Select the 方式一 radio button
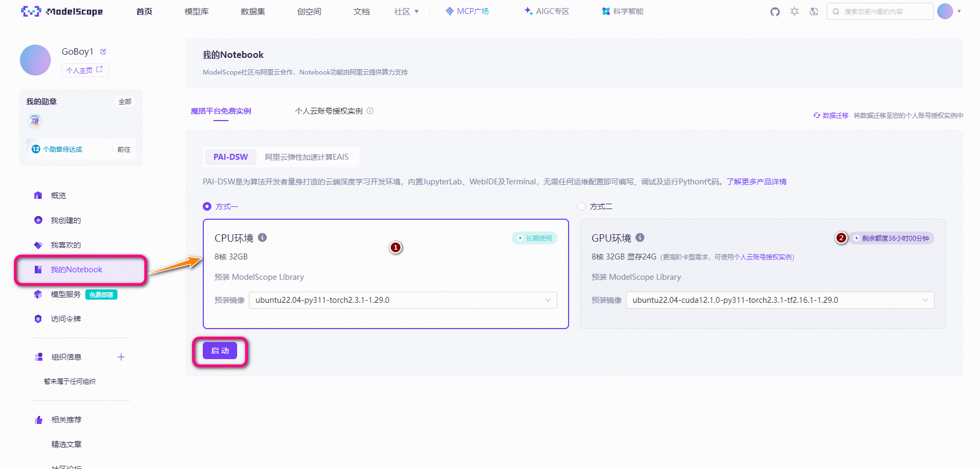The height and width of the screenshot is (469, 980). pos(207,206)
